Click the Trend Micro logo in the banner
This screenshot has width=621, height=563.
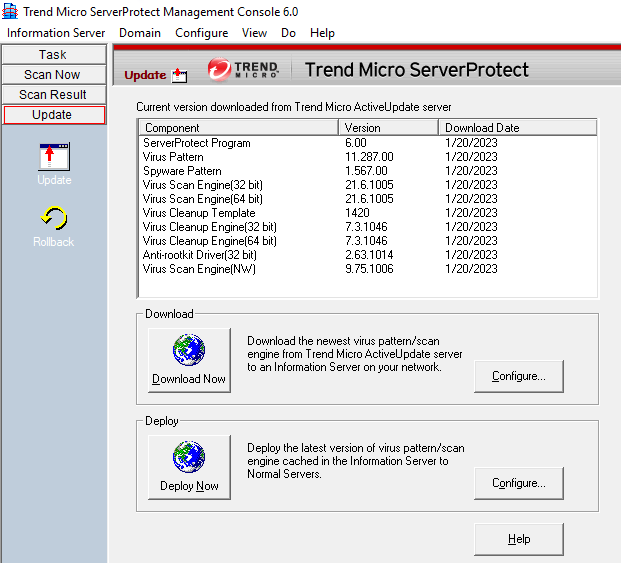243,69
